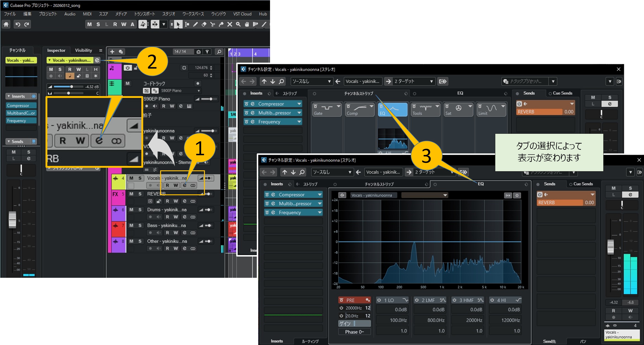The width and height of the screenshot is (644, 345).
Task: Mute the Bass - yakiniku track
Action: point(131,225)
